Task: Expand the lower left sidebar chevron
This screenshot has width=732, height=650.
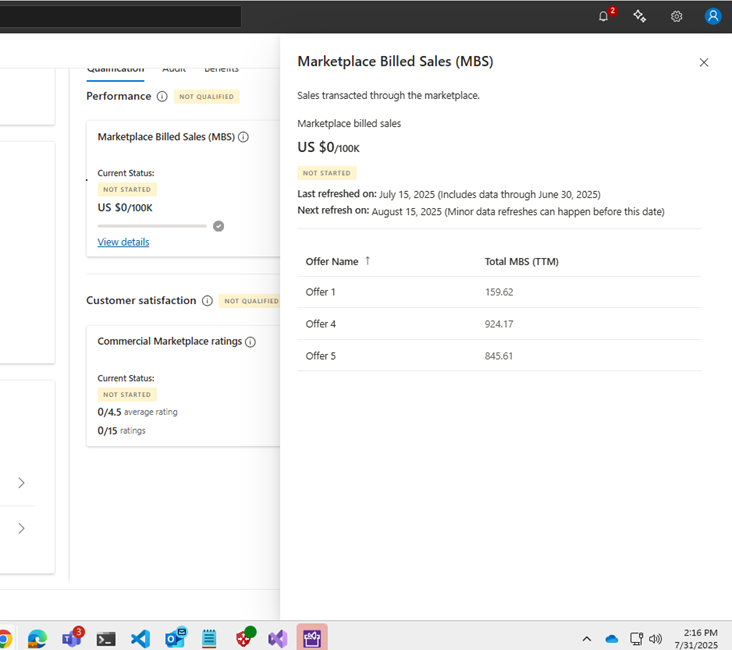Action: (21, 528)
